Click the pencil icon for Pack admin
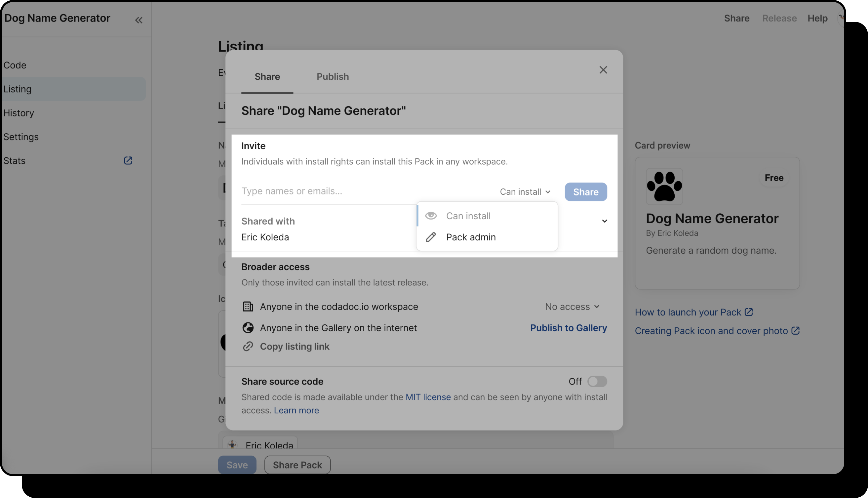This screenshot has width=868, height=498. coord(431,237)
